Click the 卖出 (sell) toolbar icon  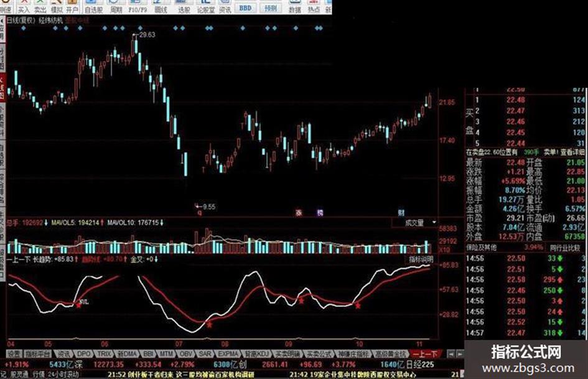40,7
